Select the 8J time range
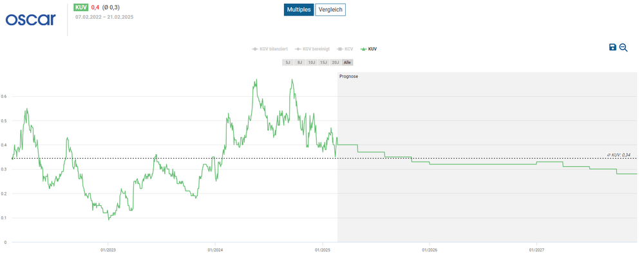 [x=299, y=62]
